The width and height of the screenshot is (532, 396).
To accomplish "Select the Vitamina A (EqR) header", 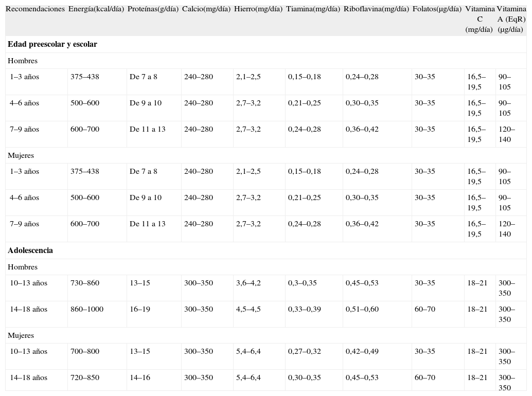I will [x=512, y=19].
